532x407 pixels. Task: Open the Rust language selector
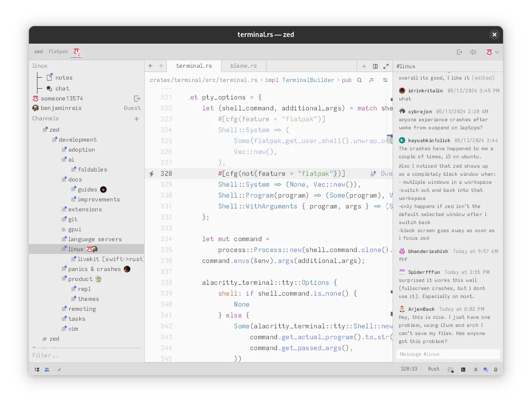pyautogui.click(x=433, y=369)
